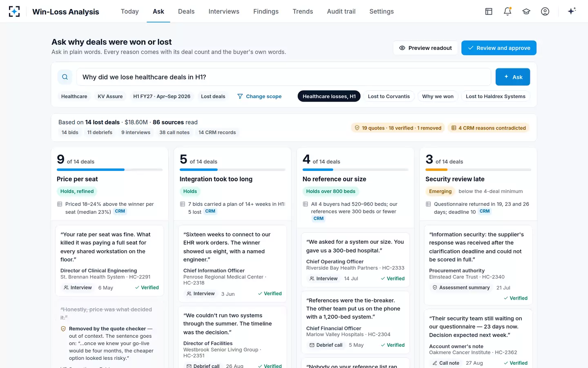Click the Win-Loss Analysis app logo icon

point(14,11)
